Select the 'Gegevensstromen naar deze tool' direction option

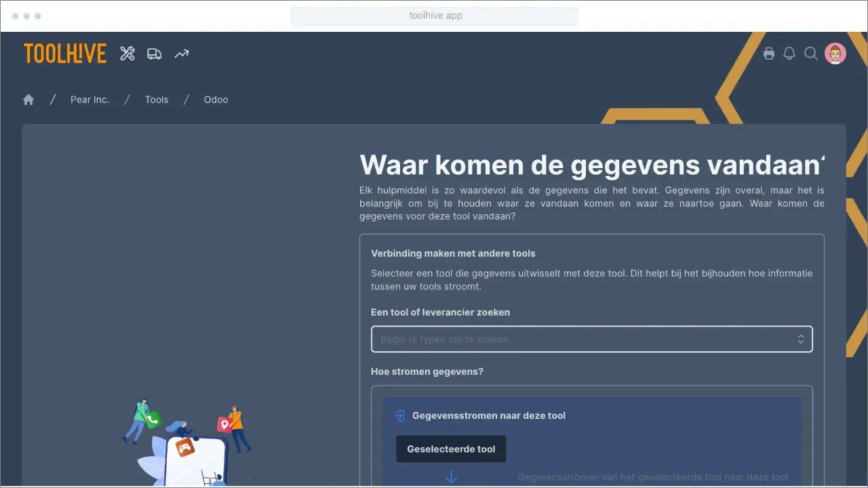pyautogui.click(x=488, y=415)
